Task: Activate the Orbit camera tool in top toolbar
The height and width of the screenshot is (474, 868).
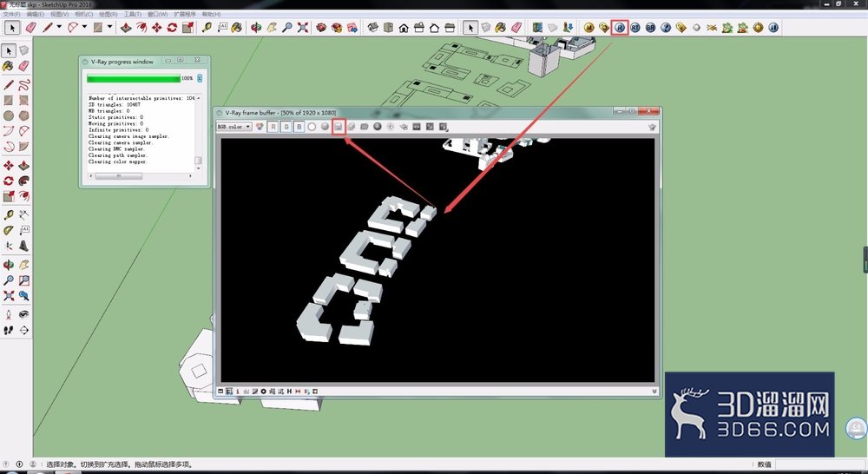Action: tap(256, 27)
